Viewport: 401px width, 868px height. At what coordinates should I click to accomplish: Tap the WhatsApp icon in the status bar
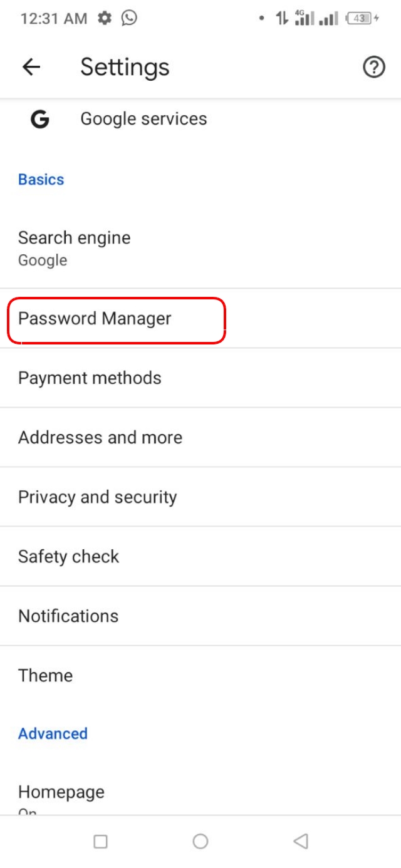[x=128, y=18]
